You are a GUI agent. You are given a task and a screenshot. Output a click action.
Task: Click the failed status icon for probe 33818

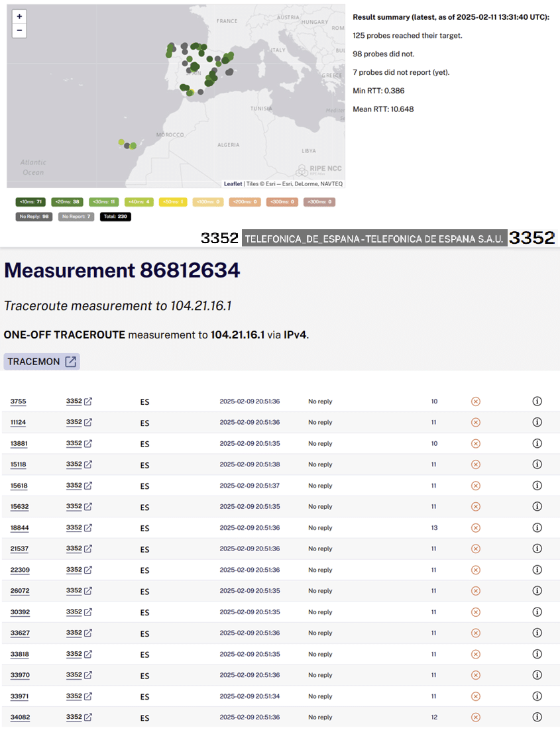[476, 654]
